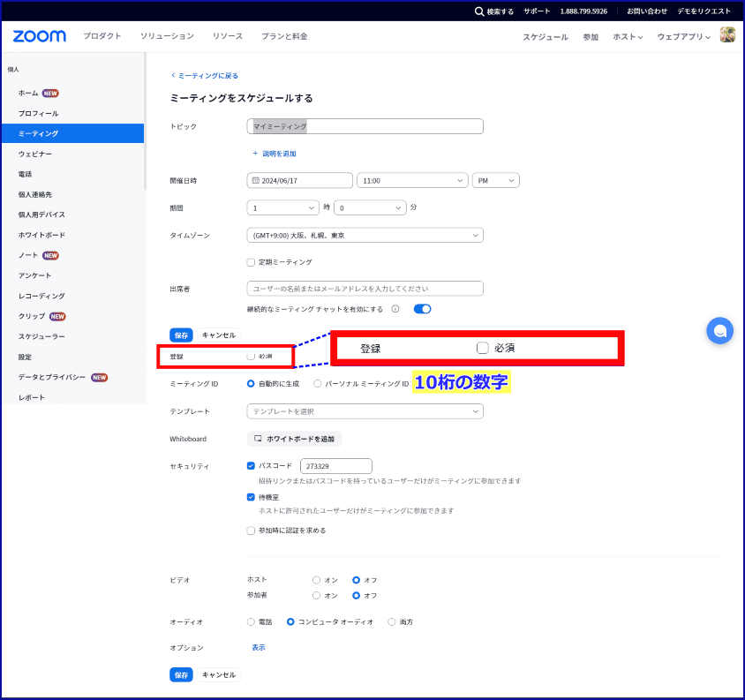This screenshot has height=700, width=745.
Task: Click 表示 to show options
Action: pyautogui.click(x=259, y=647)
